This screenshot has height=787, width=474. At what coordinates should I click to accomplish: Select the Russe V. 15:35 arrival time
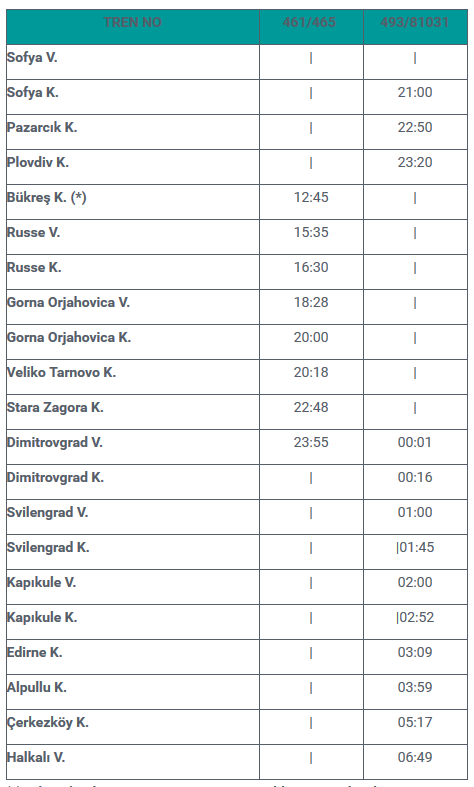(x=311, y=232)
